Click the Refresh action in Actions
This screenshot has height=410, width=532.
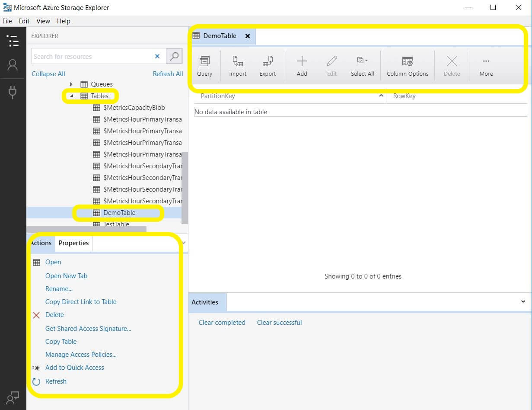[x=56, y=381]
